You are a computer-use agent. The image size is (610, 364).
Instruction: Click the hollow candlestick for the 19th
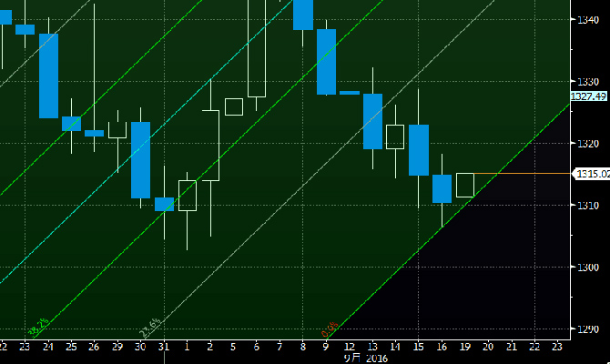[x=465, y=185]
